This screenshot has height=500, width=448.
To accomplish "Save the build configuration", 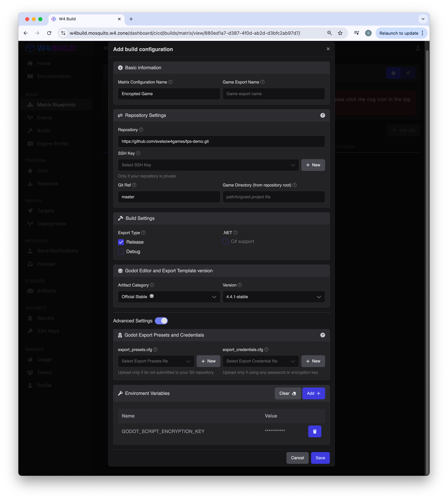I will [x=320, y=458].
